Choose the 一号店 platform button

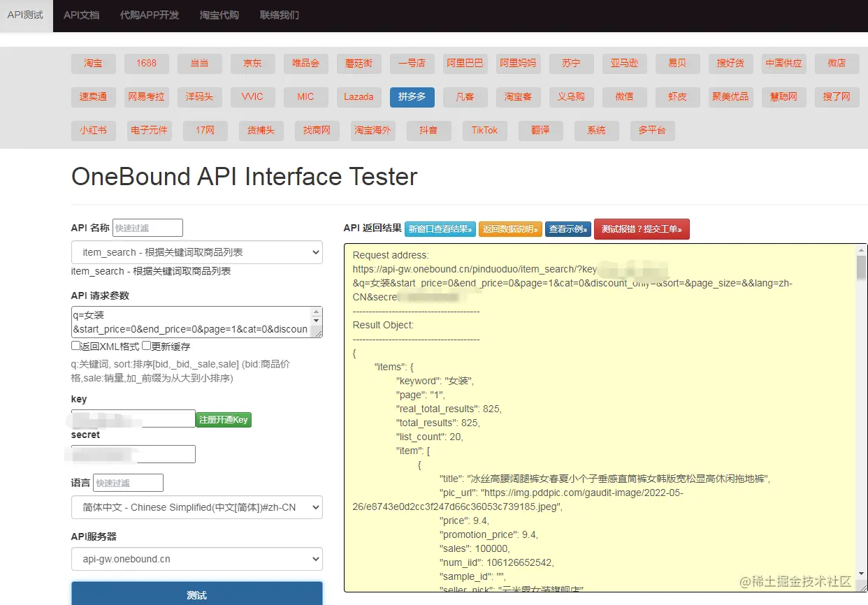tap(412, 64)
